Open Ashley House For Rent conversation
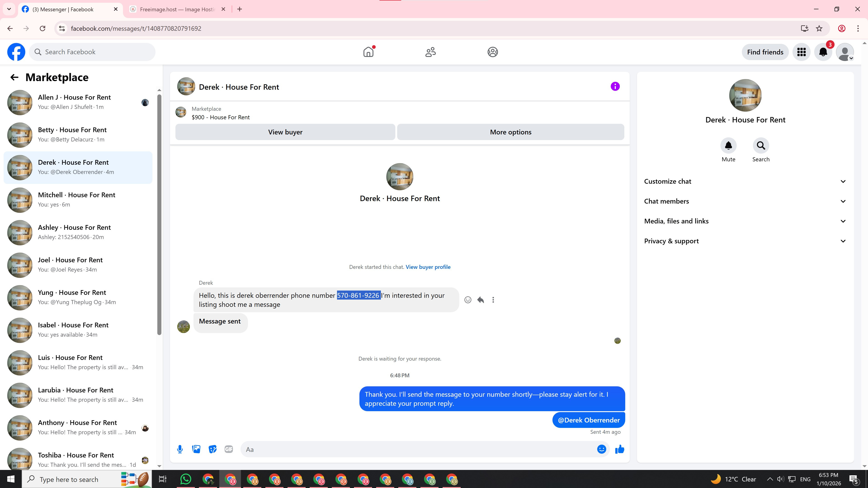868x488 pixels. coord(78,232)
